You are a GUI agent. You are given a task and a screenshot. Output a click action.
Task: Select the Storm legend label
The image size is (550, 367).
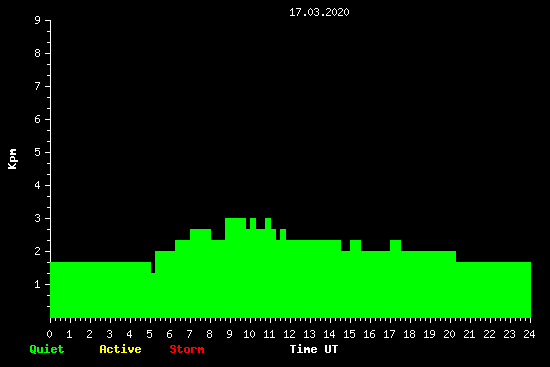tap(187, 349)
